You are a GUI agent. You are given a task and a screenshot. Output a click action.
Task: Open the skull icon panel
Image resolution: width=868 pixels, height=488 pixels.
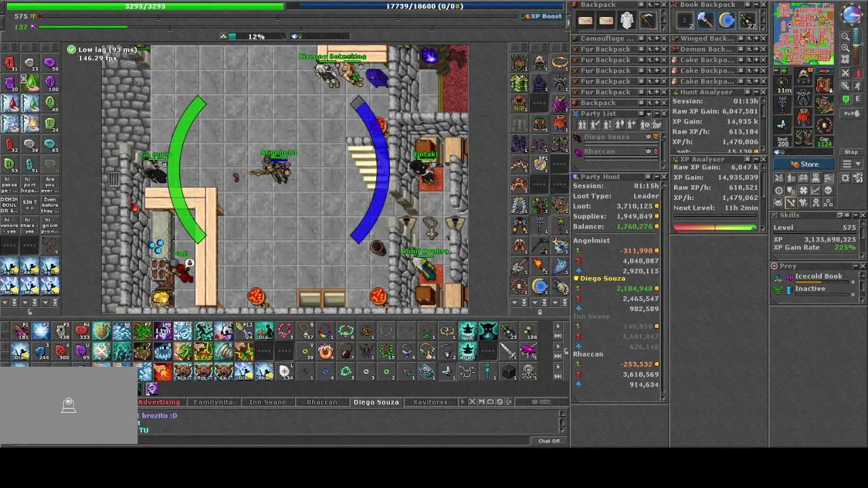coord(828,190)
